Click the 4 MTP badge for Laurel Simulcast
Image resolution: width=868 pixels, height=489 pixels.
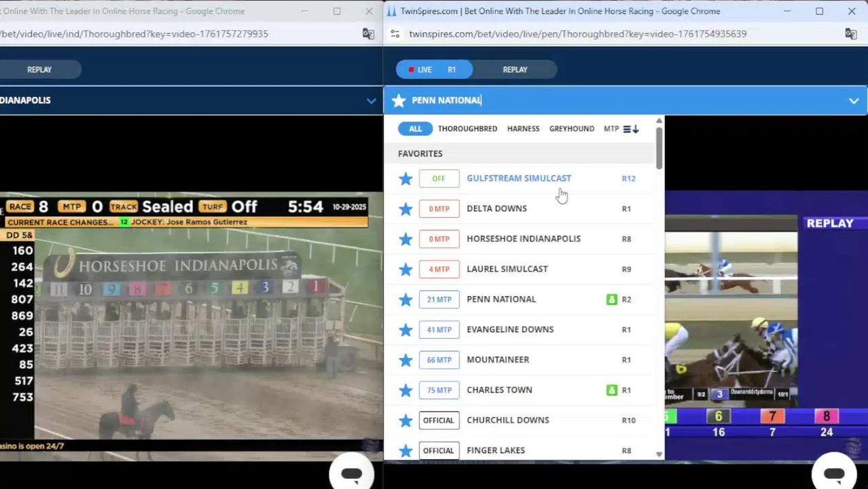(439, 269)
